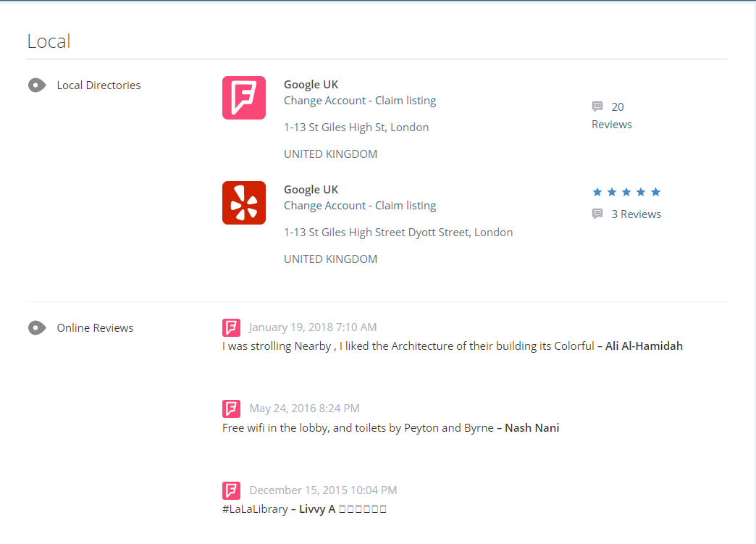
Task: Open the 3 Reviews count for Yelp
Action: [x=636, y=214]
